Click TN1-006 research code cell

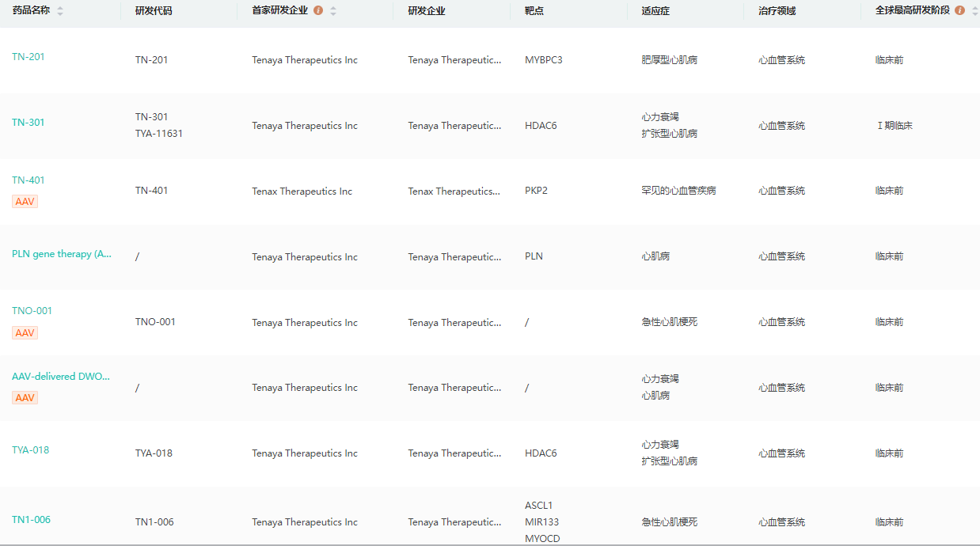point(154,522)
